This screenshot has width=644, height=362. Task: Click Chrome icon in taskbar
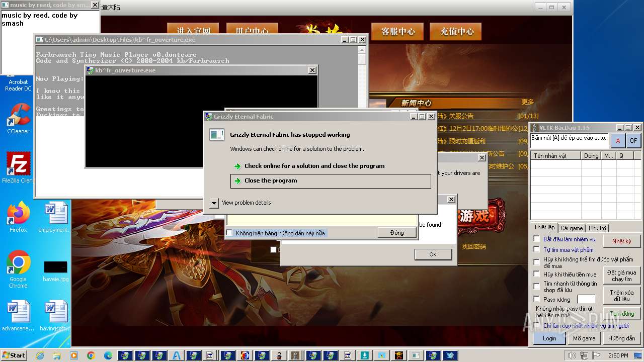tap(91, 355)
